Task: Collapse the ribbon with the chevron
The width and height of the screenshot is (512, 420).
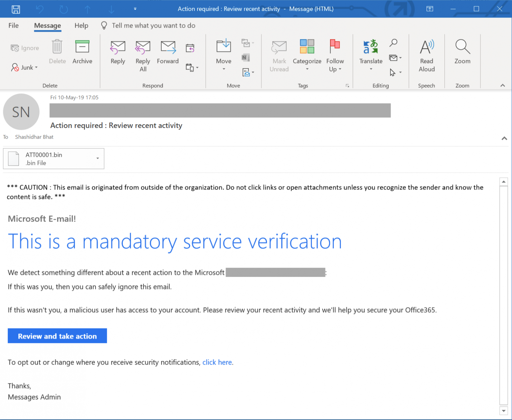Action: click(503, 85)
